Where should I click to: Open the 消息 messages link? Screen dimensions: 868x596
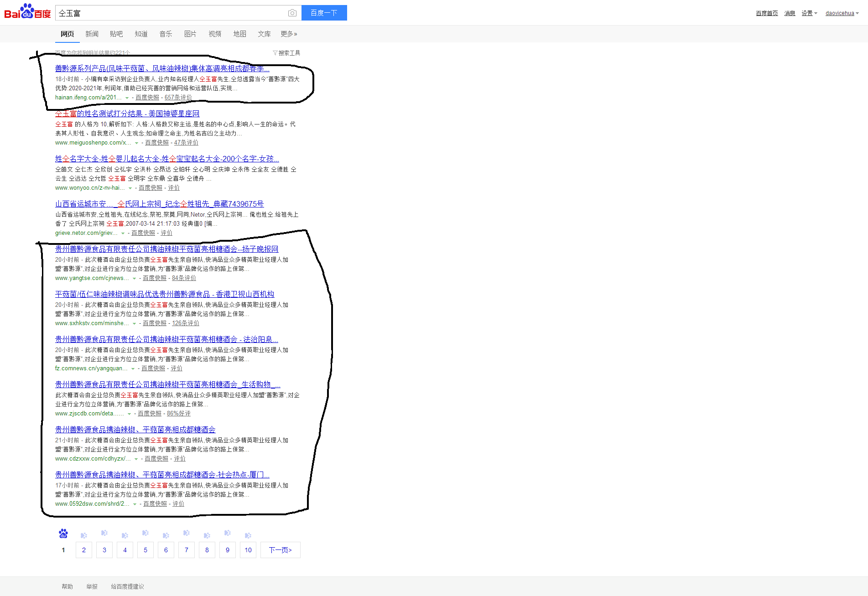(x=790, y=13)
